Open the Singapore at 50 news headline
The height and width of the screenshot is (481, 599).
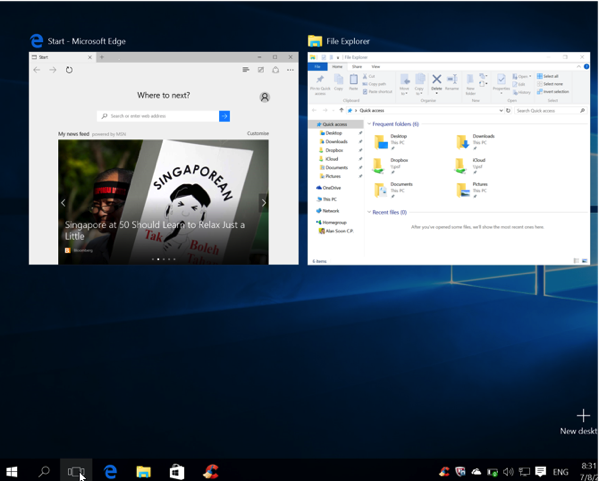coord(155,230)
